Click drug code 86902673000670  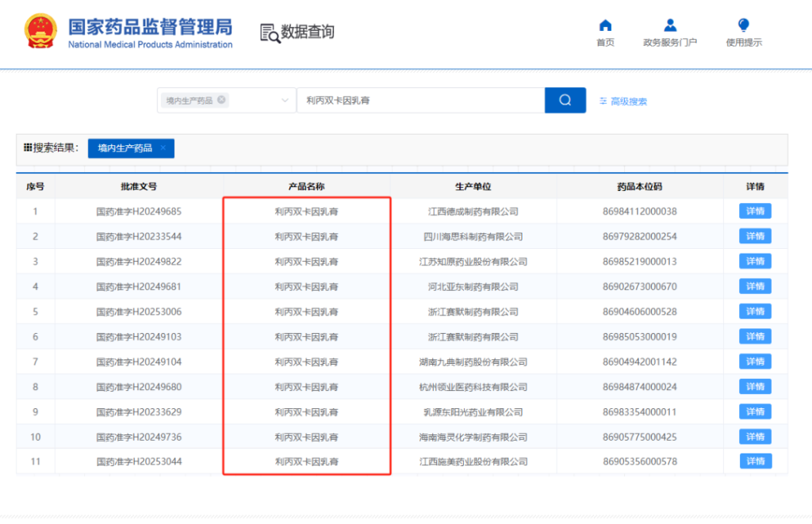coord(640,286)
